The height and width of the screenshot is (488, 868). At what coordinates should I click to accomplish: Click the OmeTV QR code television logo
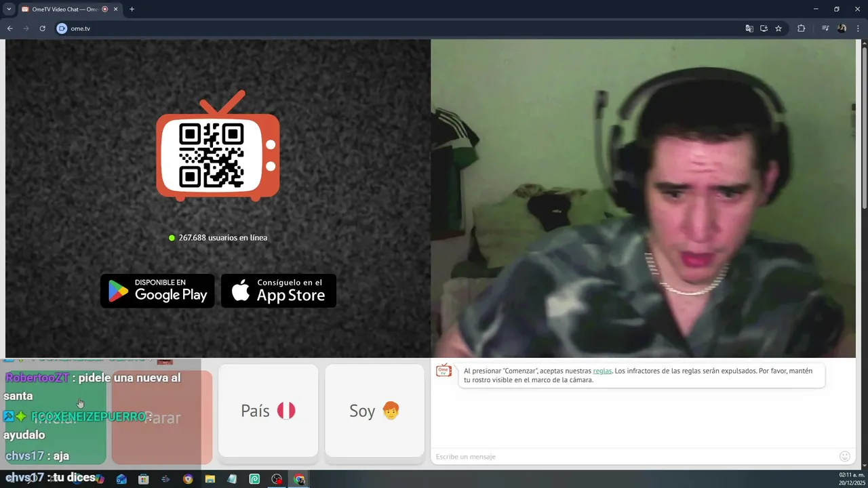tap(218, 146)
